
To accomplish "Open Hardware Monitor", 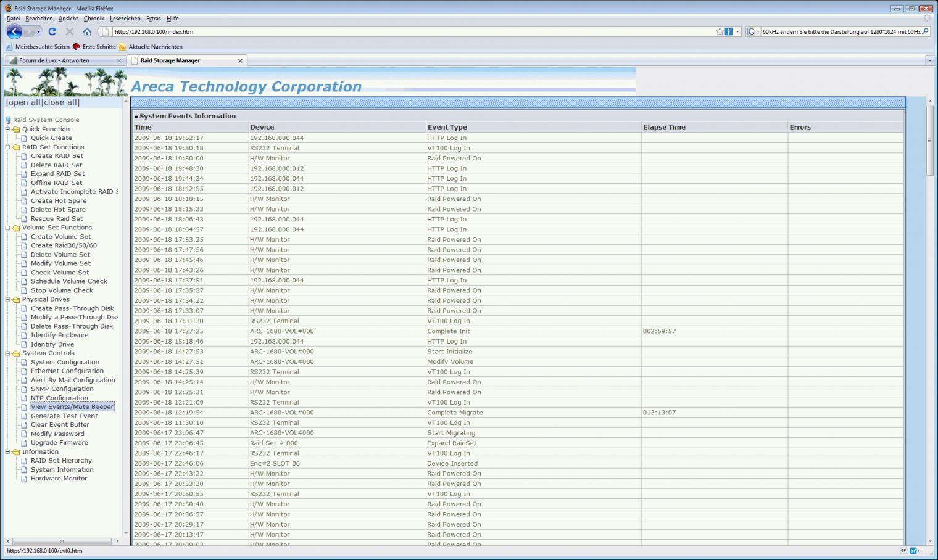I will pos(59,478).
